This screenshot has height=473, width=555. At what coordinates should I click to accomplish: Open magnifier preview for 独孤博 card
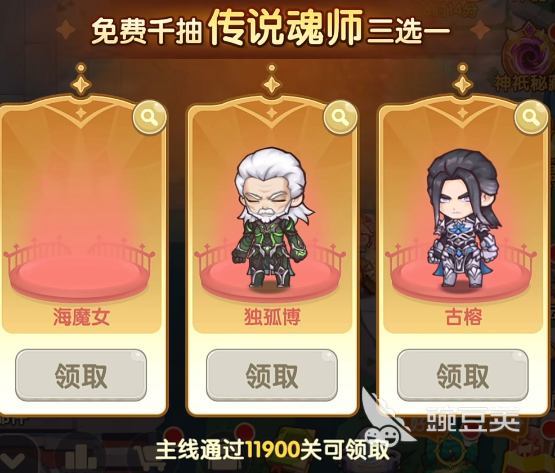coord(341,117)
